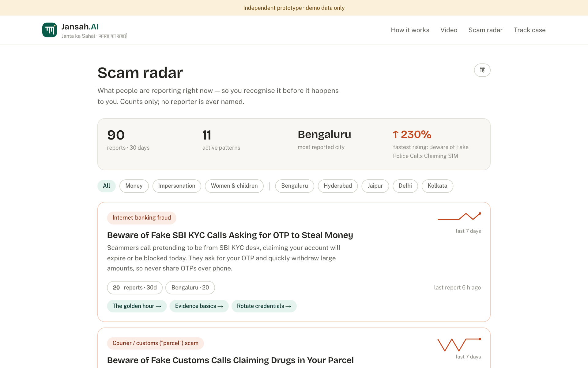Click the last report 6 h ago text
588x368 pixels.
tap(457, 288)
